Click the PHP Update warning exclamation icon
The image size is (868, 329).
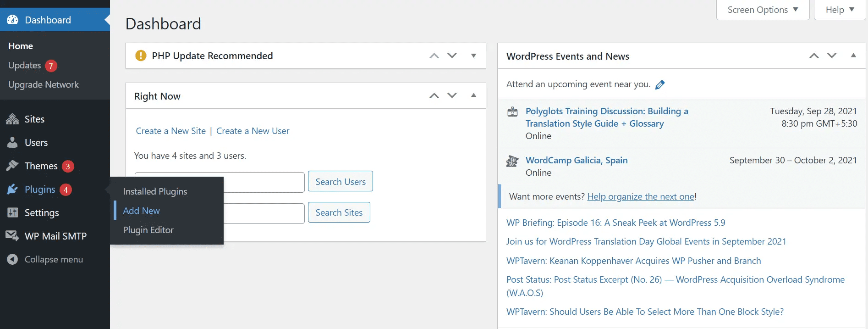coord(141,56)
